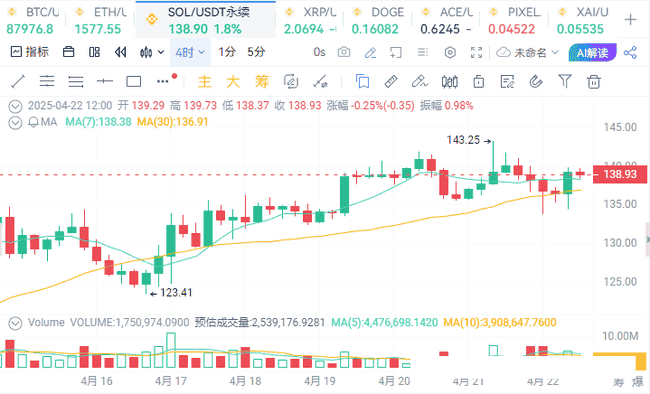Collapse the Volume indicator chevron

15,323
